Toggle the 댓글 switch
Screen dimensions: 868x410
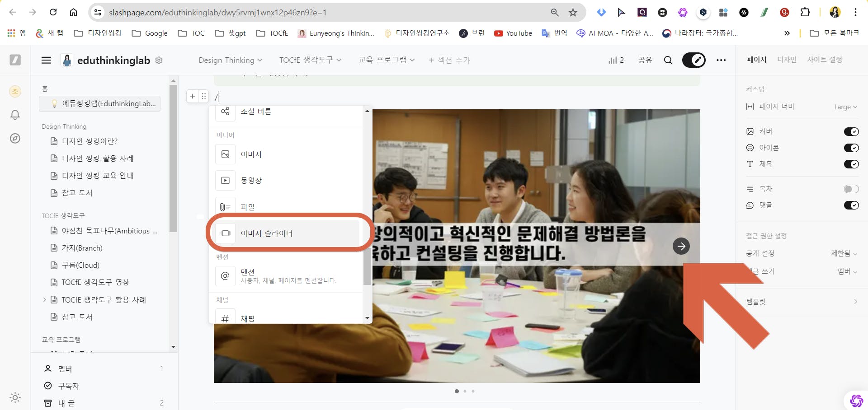tap(851, 205)
